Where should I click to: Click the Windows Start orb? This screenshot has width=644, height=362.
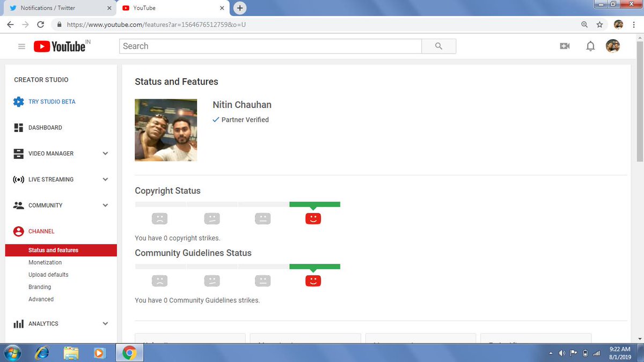pyautogui.click(x=12, y=353)
